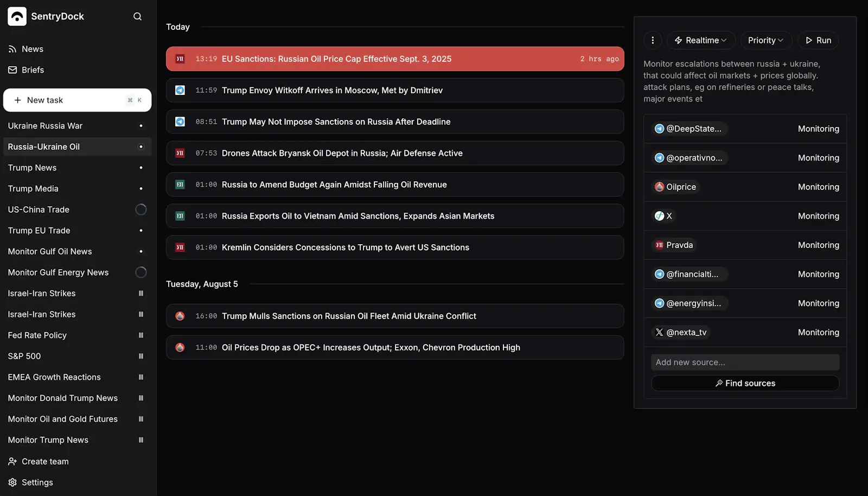This screenshot has width=868, height=496.
Task: Select the @nexta_tv source chip
Action: point(681,333)
